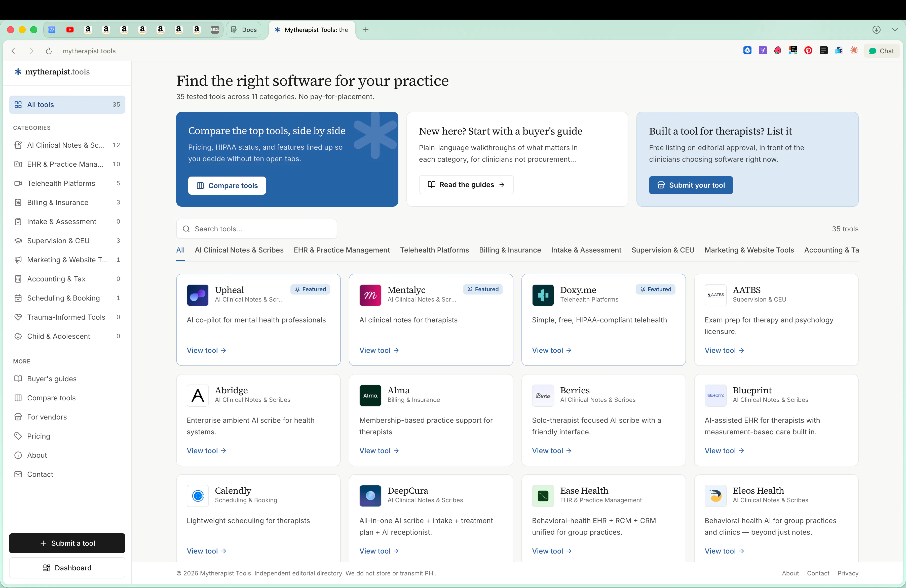
Task: Click the AATBS logo thumbnail
Action: point(715,295)
